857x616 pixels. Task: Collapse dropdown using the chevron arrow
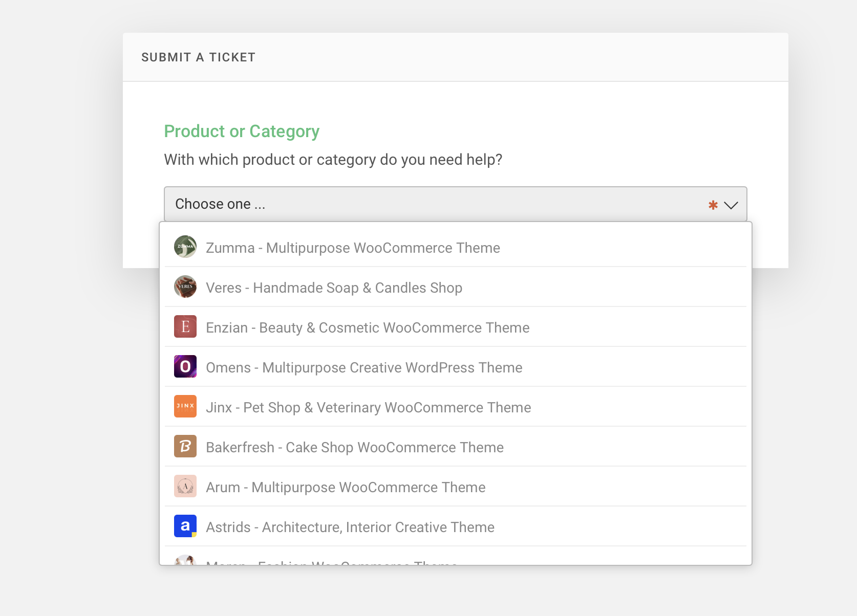click(x=731, y=205)
